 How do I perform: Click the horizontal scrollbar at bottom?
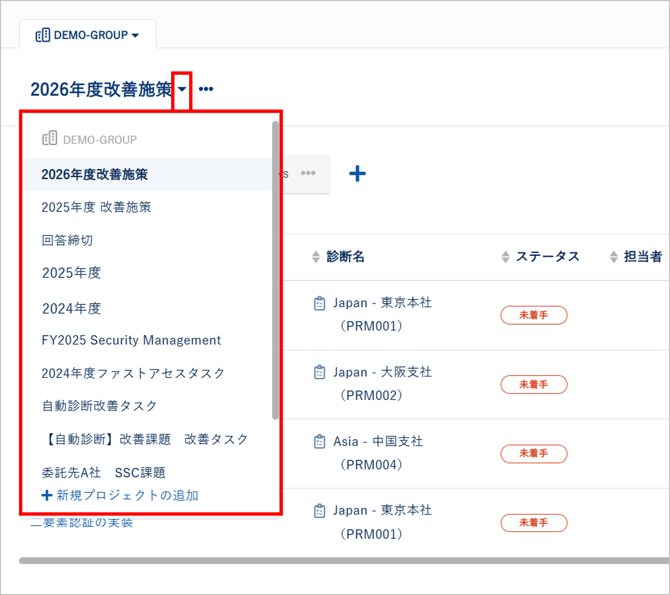point(344,560)
